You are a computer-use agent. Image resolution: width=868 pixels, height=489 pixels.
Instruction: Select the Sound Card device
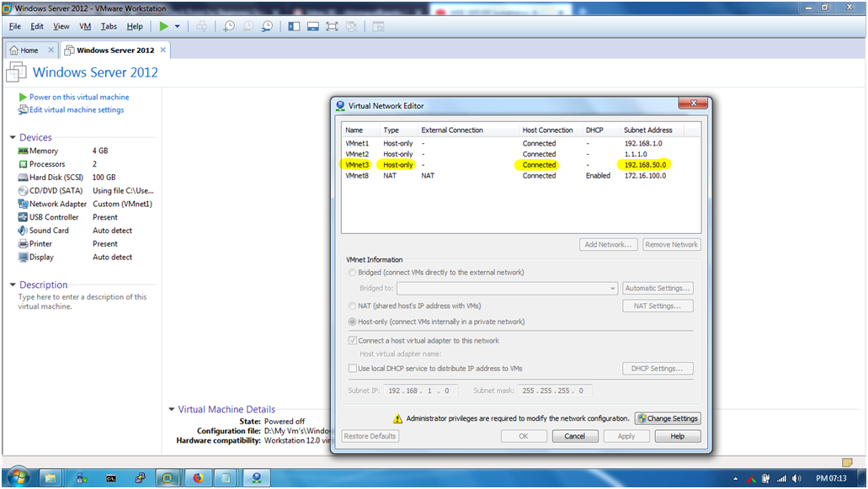pyautogui.click(x=86, y=230)
